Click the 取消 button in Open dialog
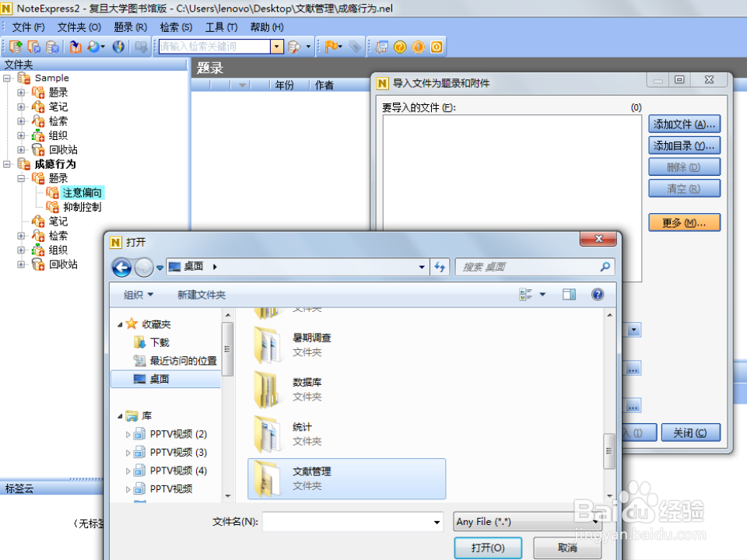This screenshot has width=747, height=560. 567,548
